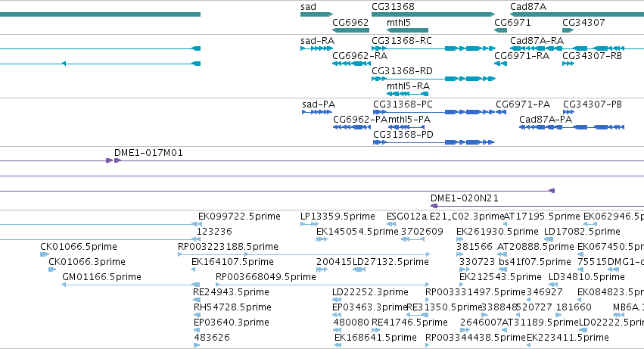This screenshot has width=644, height=349.
Task: Select the CG6962 gene span bar
Action: coord(350,30)
